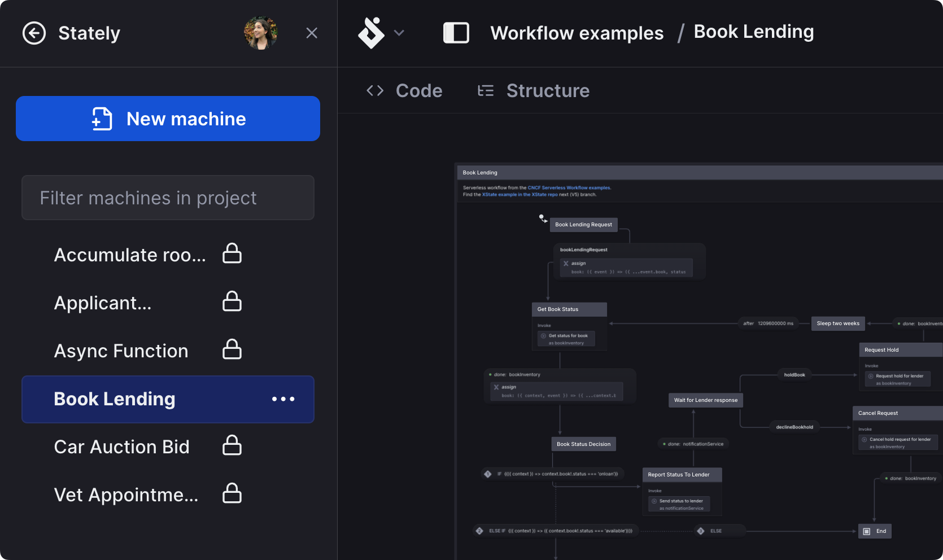
Task: Select the Async Function machine
Action: [121, 351]
